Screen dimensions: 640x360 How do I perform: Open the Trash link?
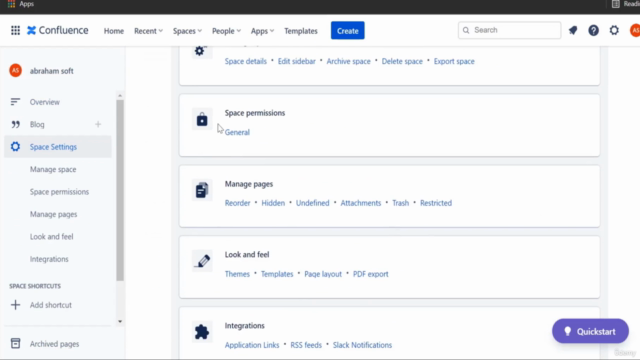[x=400, y=203]
